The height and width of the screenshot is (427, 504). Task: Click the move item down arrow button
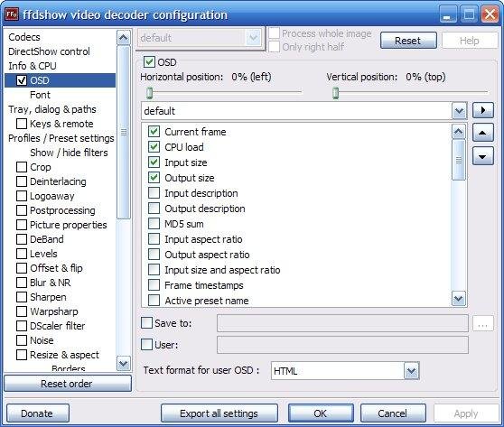(x=483, y=156)
